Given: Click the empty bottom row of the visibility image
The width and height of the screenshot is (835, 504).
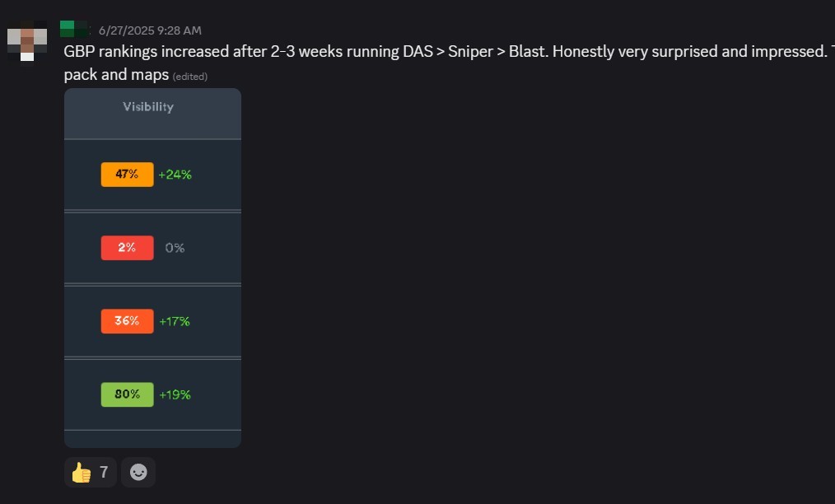Looking at the screenshot, I should click(x=152, y=439).
